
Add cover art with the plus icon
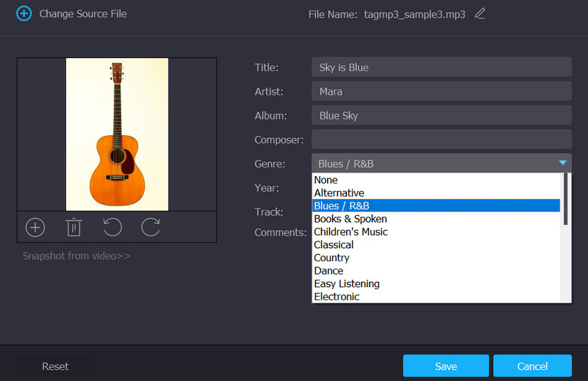(x=35, y=228)
